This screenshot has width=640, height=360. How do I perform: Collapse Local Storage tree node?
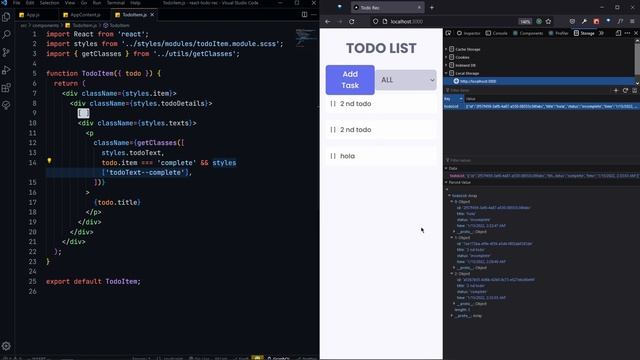(x=446, y=73)
